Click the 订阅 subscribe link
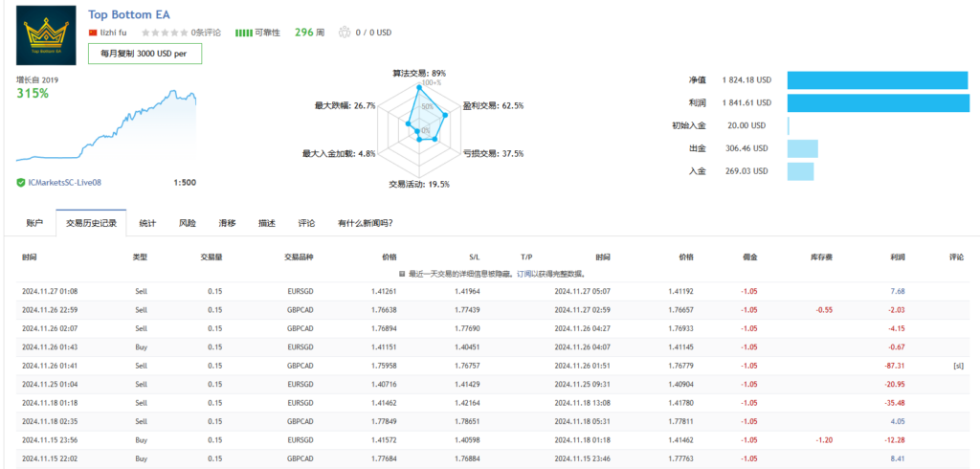The height and width of the screenshot is (469, 980). coord(525,273)
